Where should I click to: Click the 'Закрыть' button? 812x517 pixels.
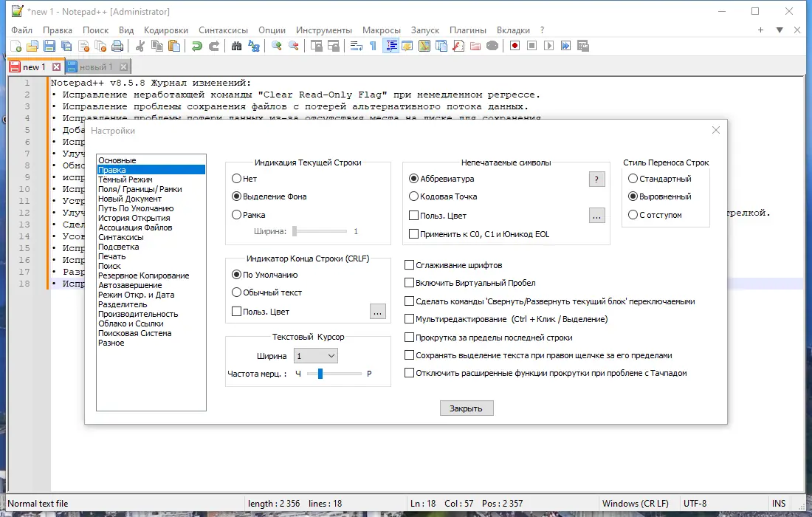[466, 408]
